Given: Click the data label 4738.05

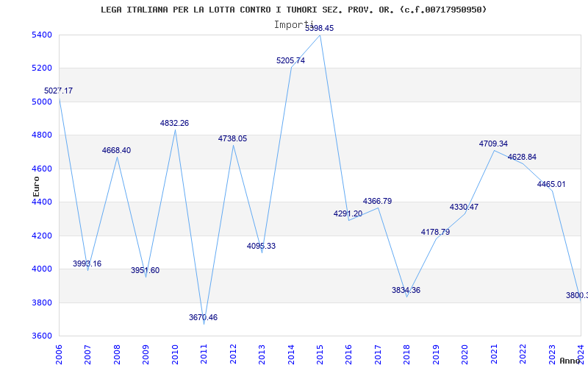Looking at the screenshot, I should 232,138.
